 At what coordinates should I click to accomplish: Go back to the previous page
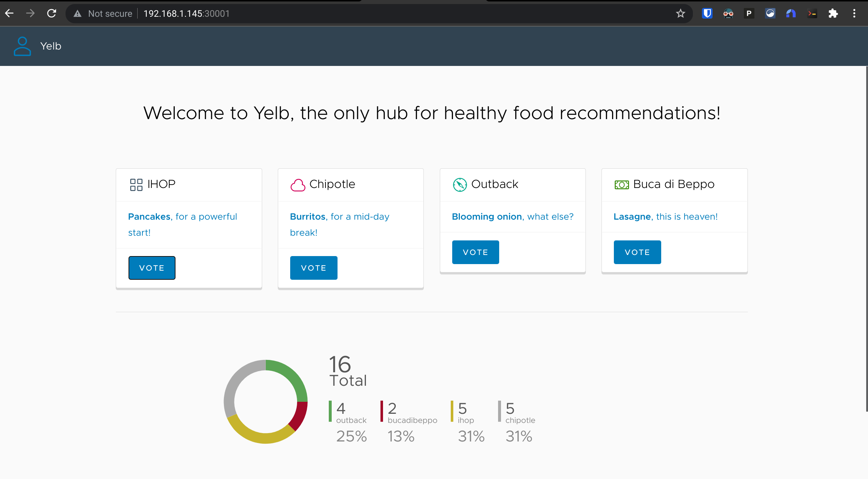pos(9,14)
